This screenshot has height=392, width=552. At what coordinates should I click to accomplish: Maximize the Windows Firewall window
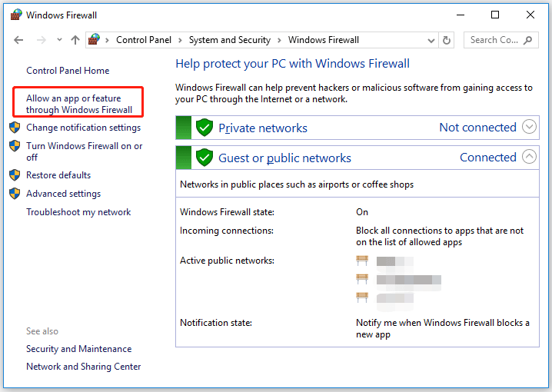495,15
